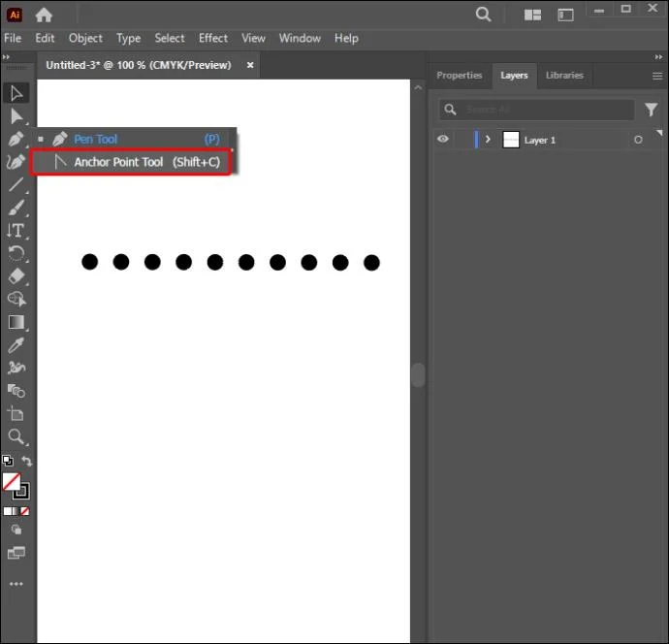Viewport: 669px width, 644px height.
Task: Select the Gradient tool
Action: click(16, 322)
